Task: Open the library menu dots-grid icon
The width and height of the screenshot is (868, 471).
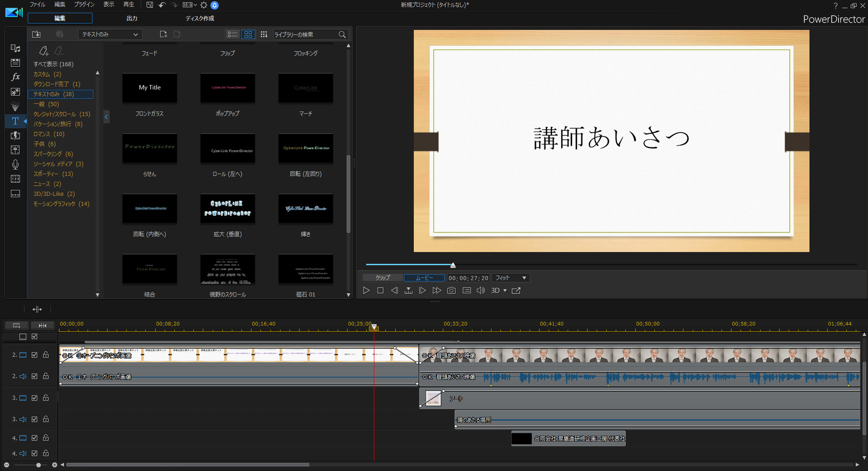Action: [264, 34]
